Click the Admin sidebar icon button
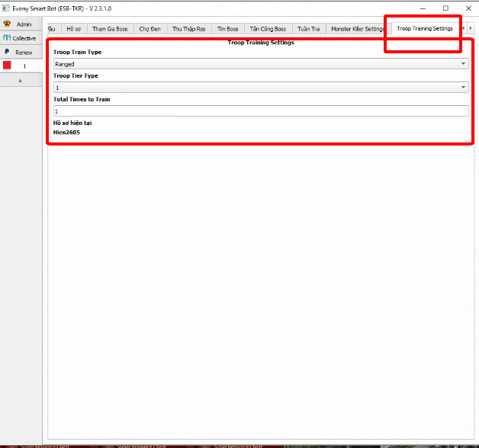 [21, 24]
